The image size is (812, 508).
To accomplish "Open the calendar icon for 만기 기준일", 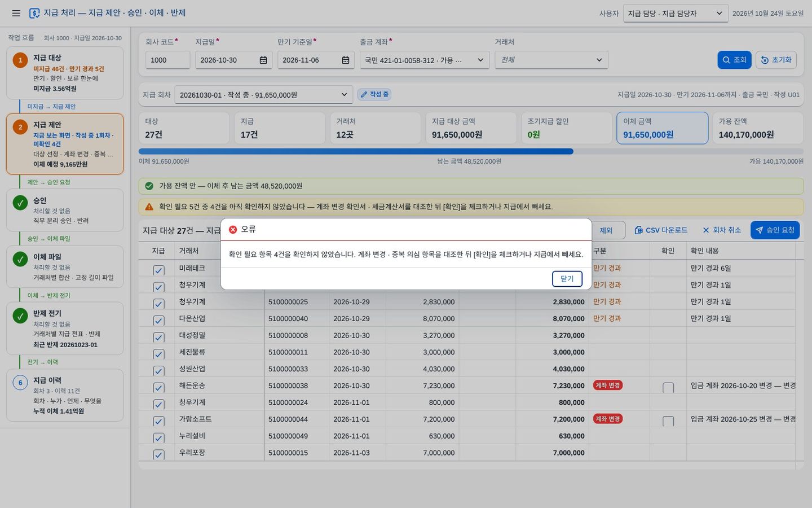I will [346, 60].
